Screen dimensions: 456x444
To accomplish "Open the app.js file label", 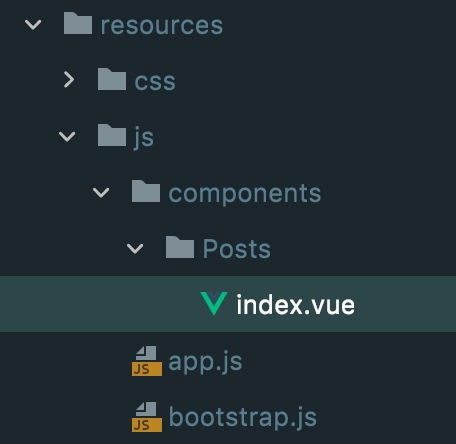I will tap(205, 362).
